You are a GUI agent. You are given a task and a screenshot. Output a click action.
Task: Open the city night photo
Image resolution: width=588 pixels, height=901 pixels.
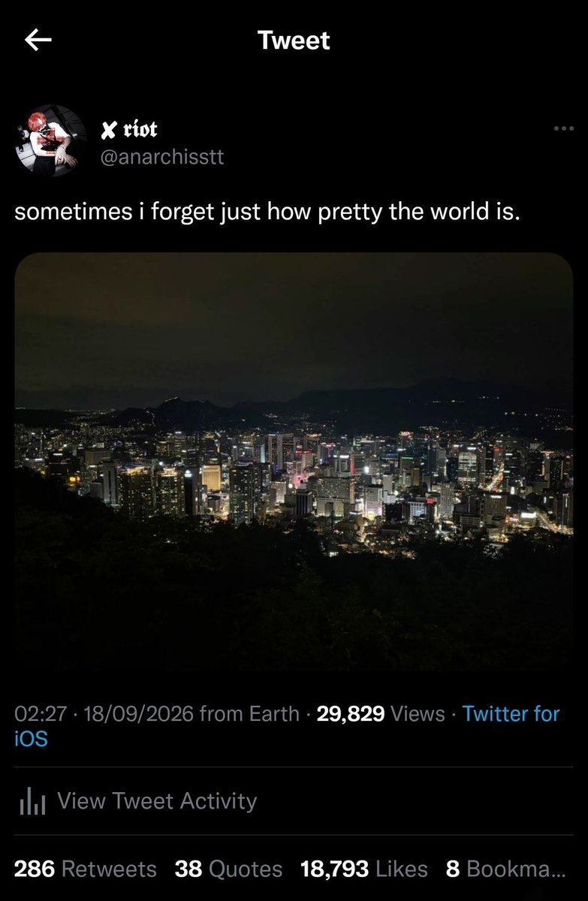294,462
